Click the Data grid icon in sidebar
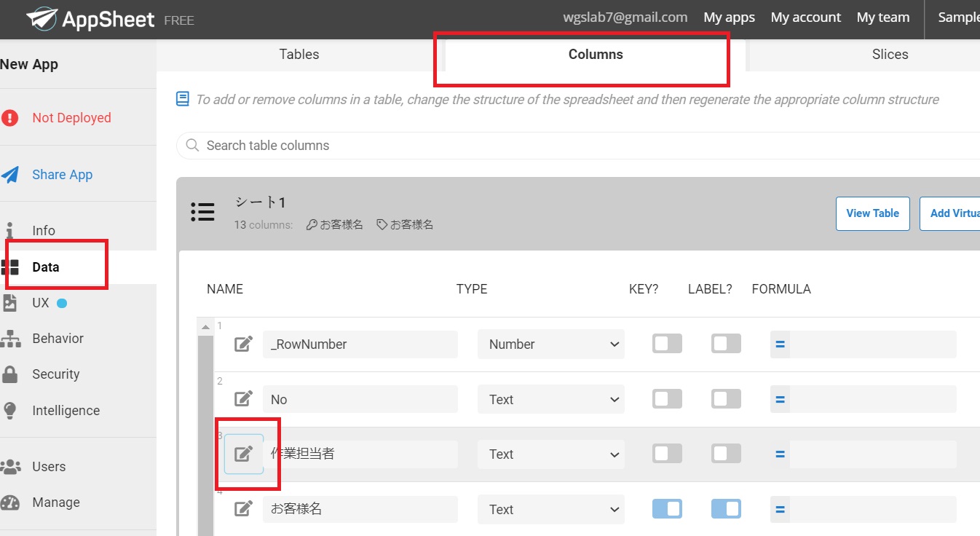 10,267
